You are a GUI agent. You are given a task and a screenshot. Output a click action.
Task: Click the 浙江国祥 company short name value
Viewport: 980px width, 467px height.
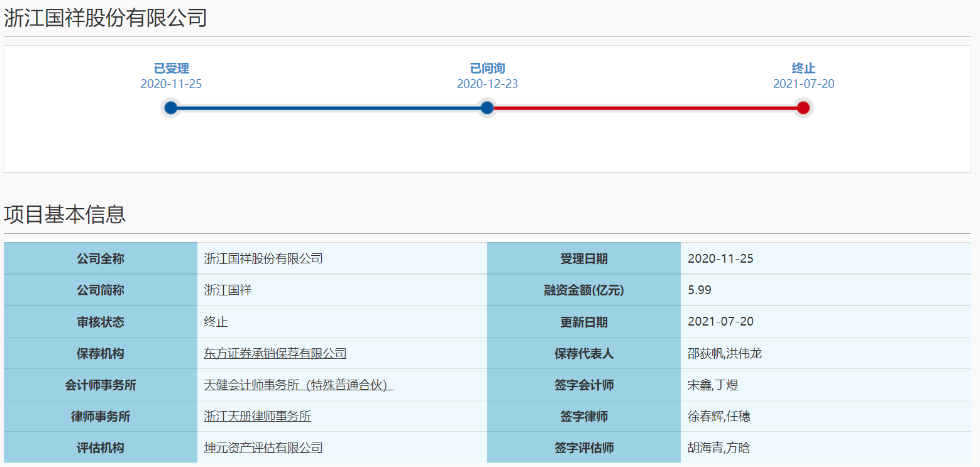tap(228, 290)
